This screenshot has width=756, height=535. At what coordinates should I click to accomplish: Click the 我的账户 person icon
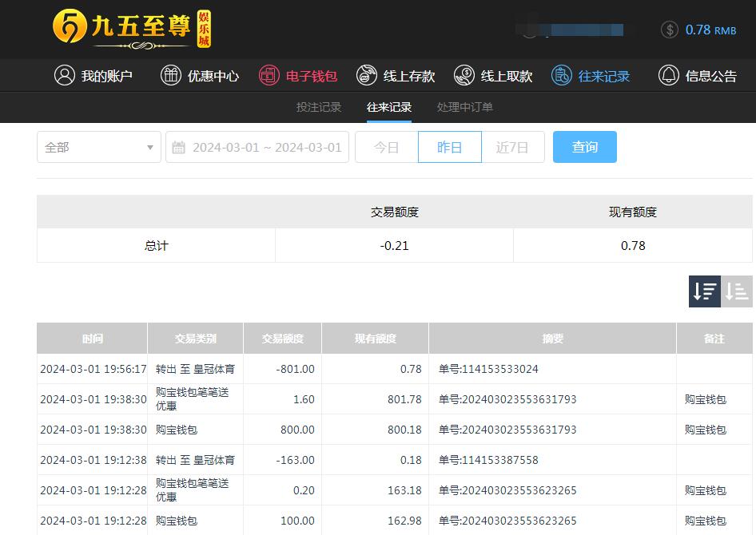[x=64, y=76]
